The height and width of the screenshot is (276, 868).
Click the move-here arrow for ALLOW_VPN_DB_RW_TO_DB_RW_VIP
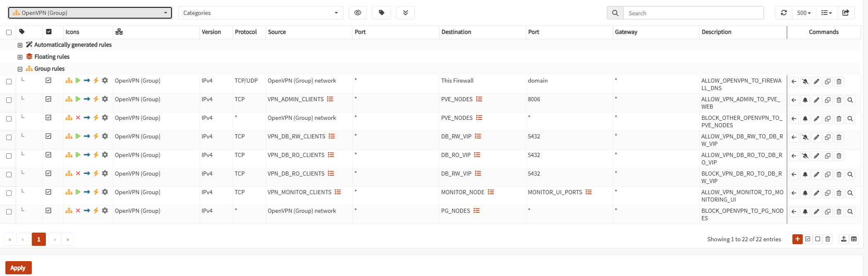pyautogui.click(x=794, y=137)
